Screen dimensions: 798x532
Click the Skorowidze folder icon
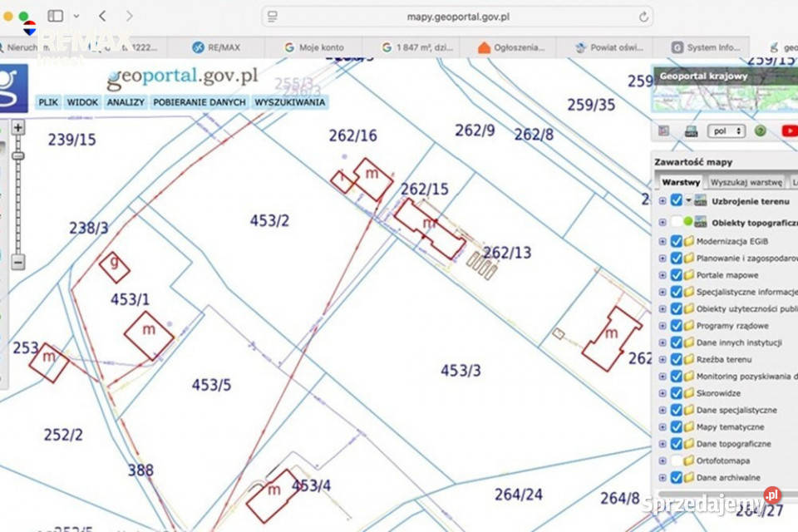(x=689, y=393)
